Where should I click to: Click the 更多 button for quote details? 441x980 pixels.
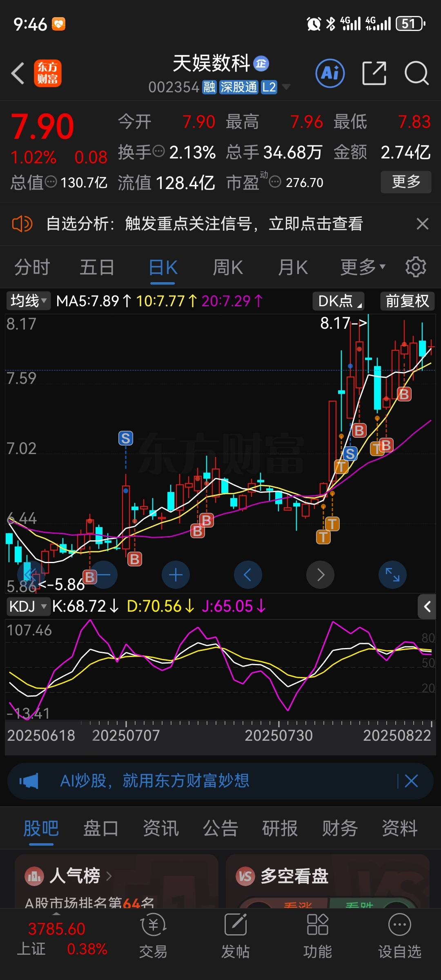coord(406,182)
